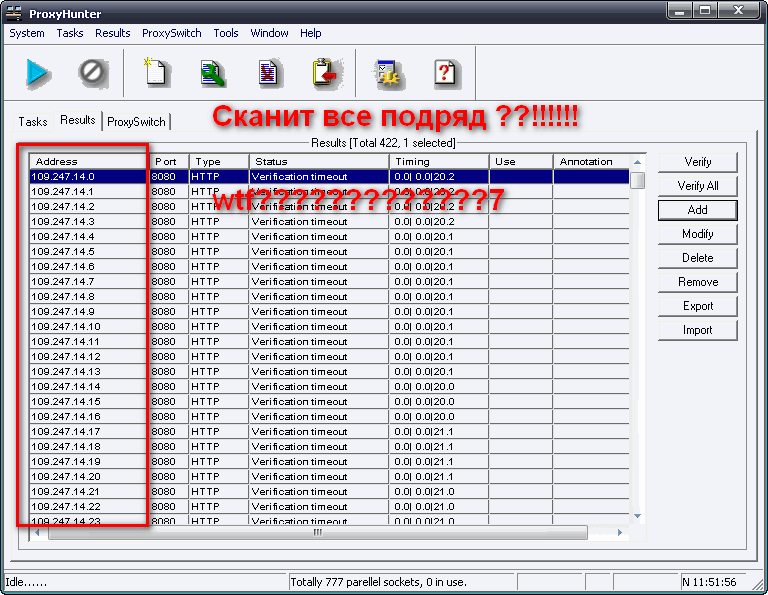The height and width of the screenshot is (595, 768).
Task: Click the vertical scrollbar up arrow
Action: click(637, 162)
